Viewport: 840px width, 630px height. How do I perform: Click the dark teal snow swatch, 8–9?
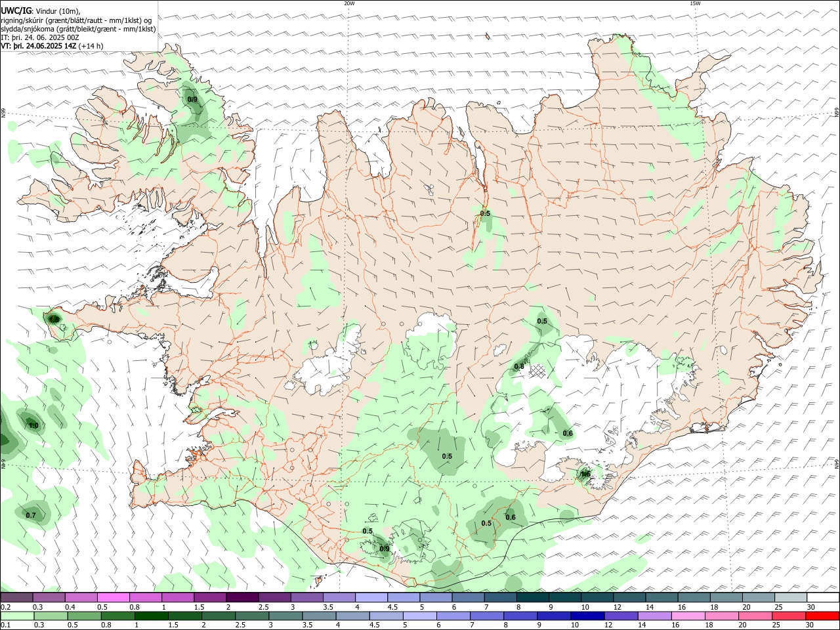[x=532, y=598]
